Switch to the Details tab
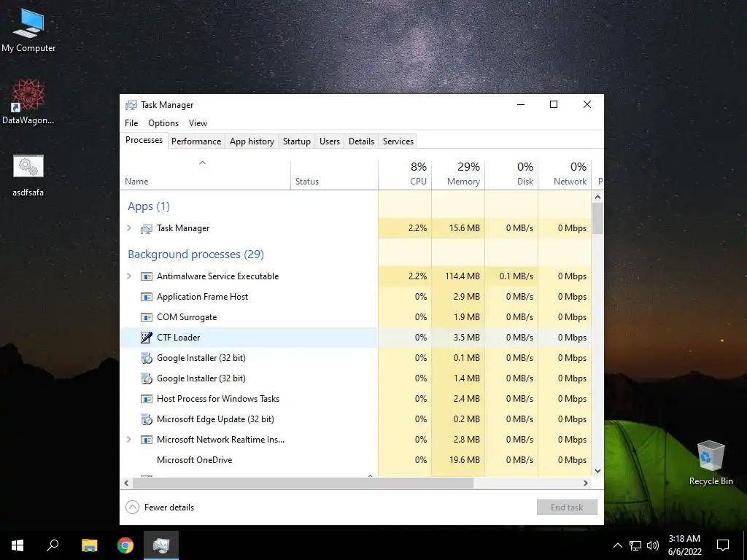 361,141
